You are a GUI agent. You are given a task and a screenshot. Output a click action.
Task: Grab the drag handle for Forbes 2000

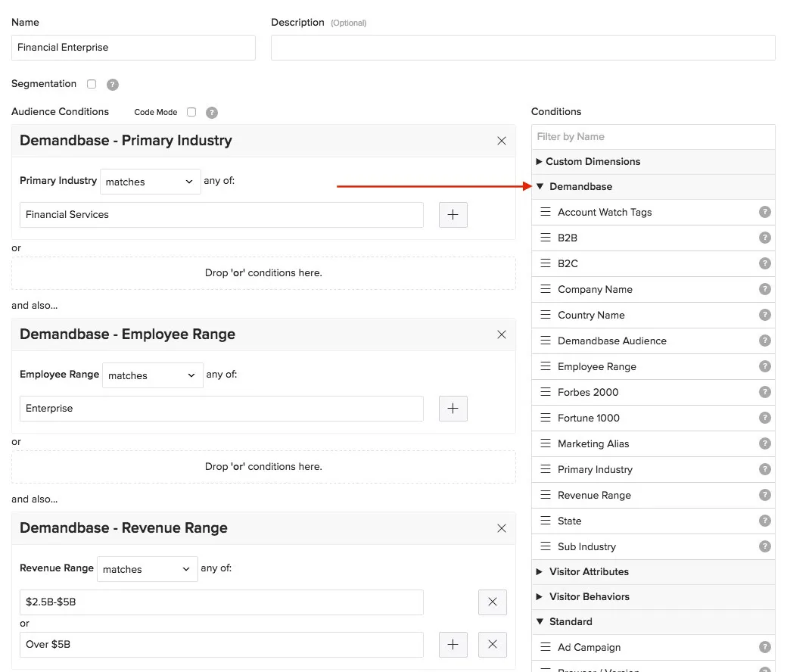546,392
